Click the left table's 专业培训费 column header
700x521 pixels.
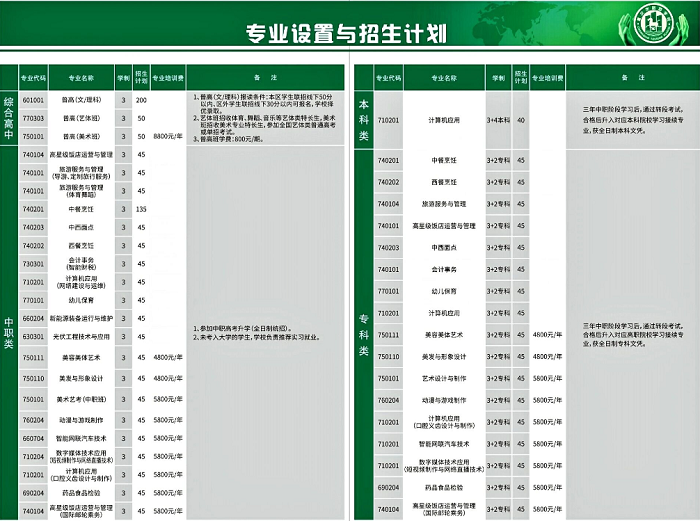tap(167, 77)
